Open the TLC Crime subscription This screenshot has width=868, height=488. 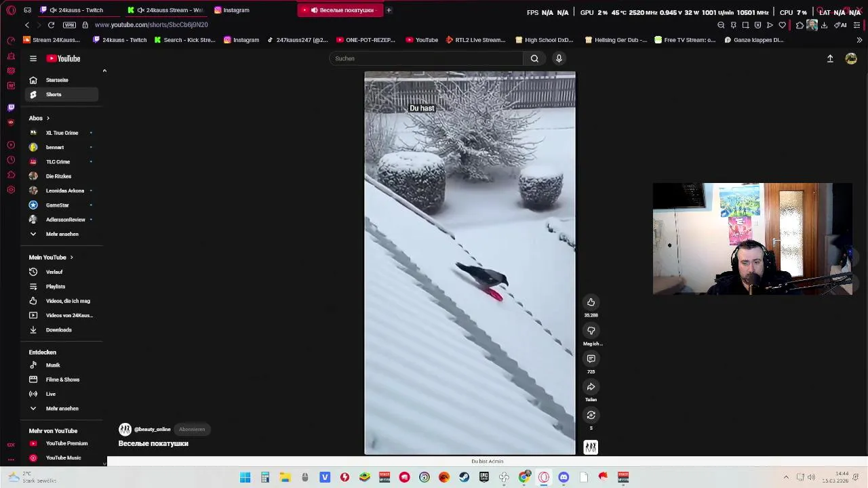pyautogui.click(x=62, y=162)
